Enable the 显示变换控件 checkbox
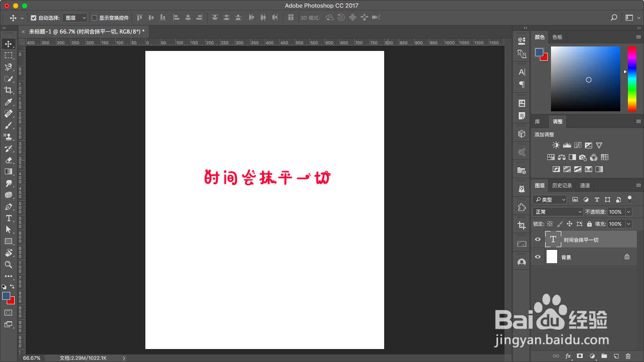Screen dimensions: 644x362 [x=94, y=18]
